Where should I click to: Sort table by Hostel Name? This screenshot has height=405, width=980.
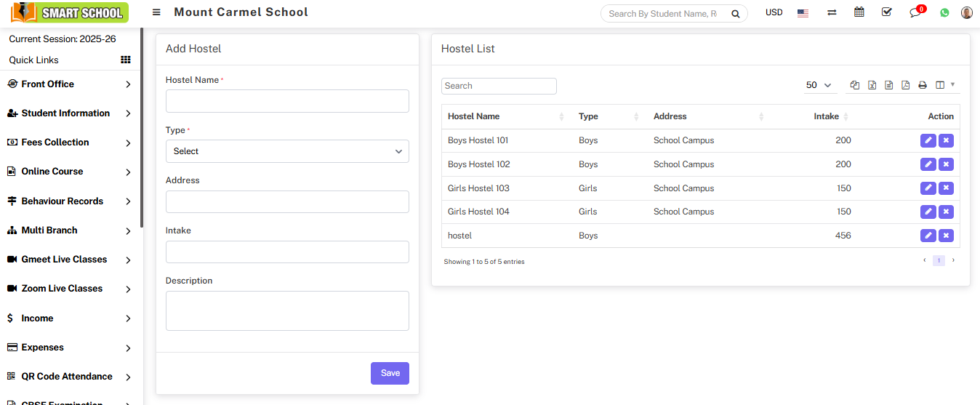(x=506, y=116)
